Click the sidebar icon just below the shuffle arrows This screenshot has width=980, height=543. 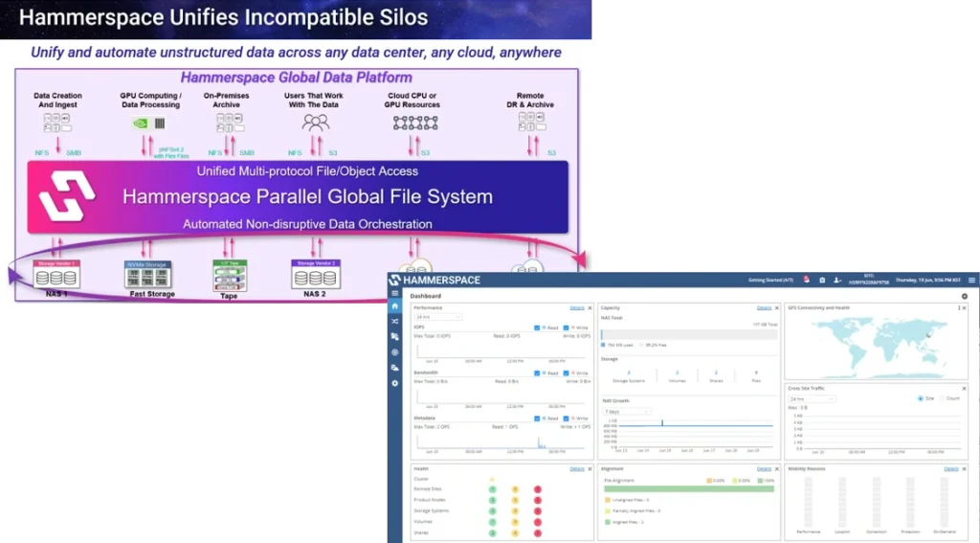click(394, 336)
